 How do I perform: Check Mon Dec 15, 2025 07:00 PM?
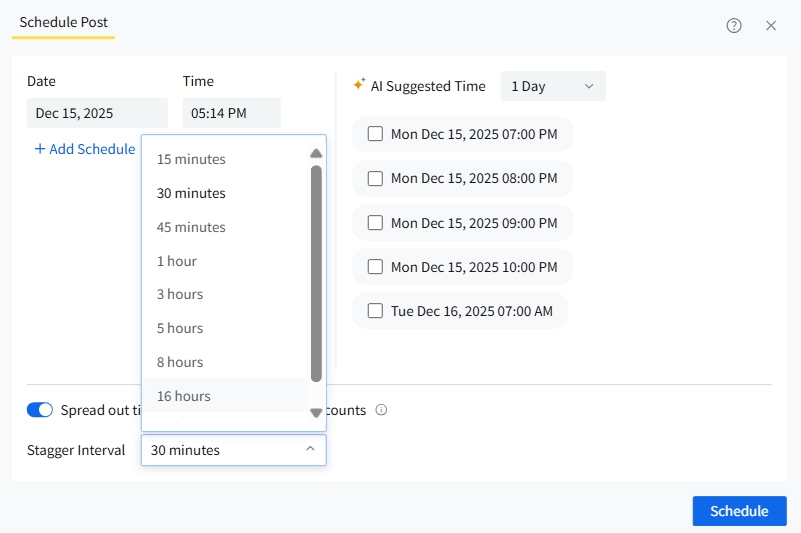tap(375, 134)
